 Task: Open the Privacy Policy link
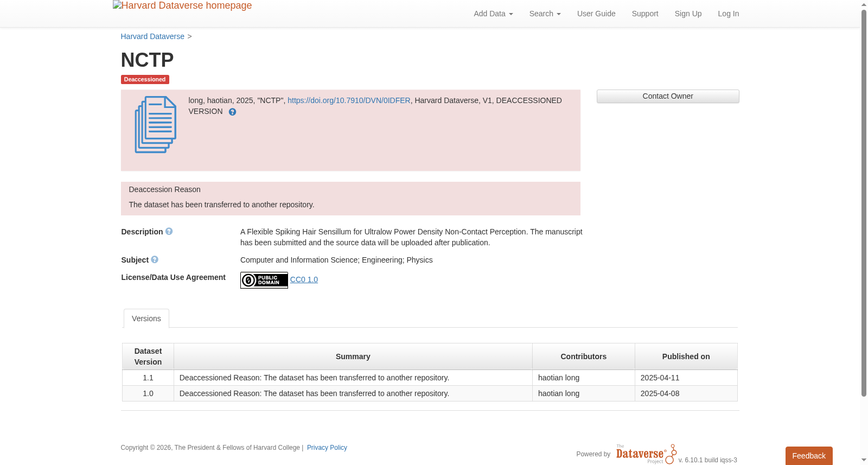point(327,448)
